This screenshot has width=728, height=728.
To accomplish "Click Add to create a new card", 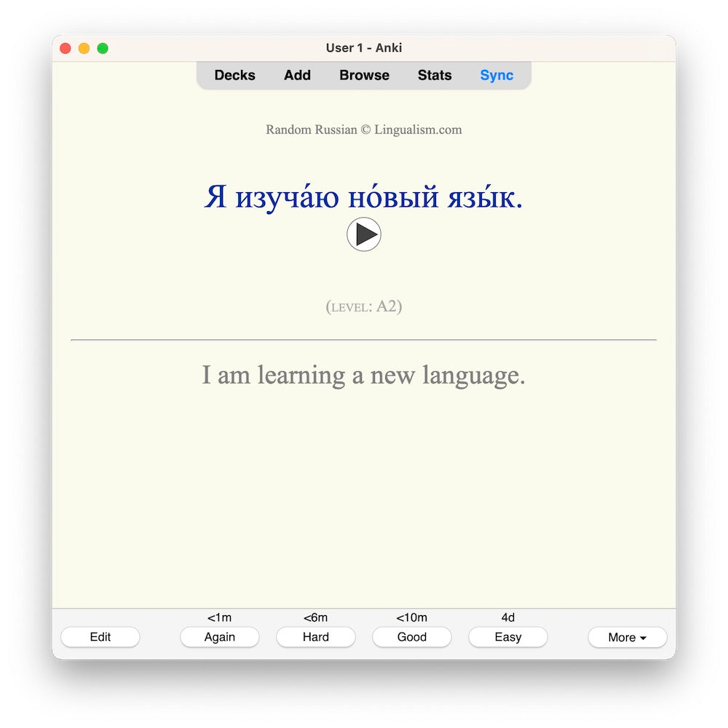I will (297, 75).
